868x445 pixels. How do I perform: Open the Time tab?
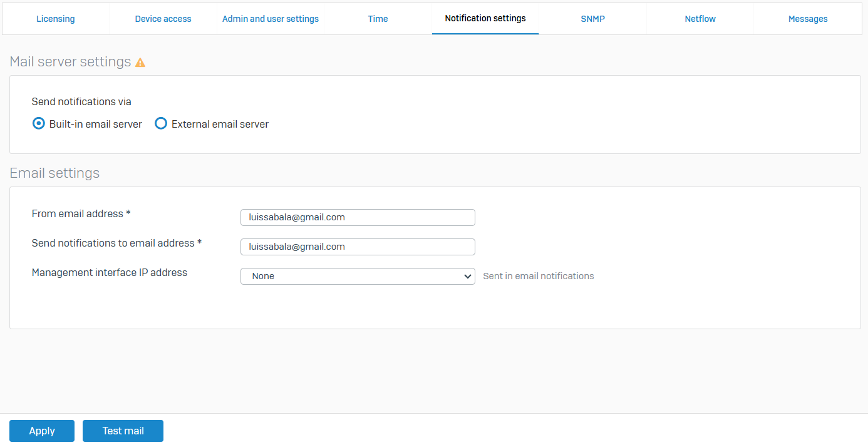click(x=378, y=19)
